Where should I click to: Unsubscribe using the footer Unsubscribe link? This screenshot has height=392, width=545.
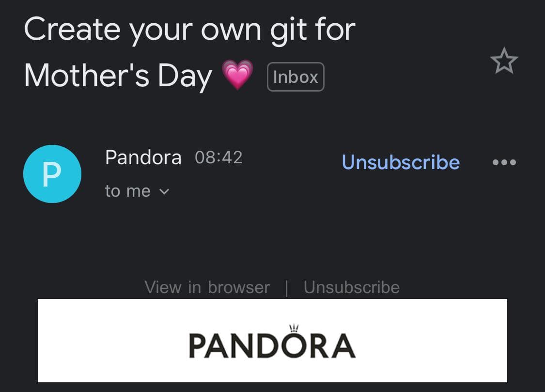pyautogui.click(x=352, y=287)
